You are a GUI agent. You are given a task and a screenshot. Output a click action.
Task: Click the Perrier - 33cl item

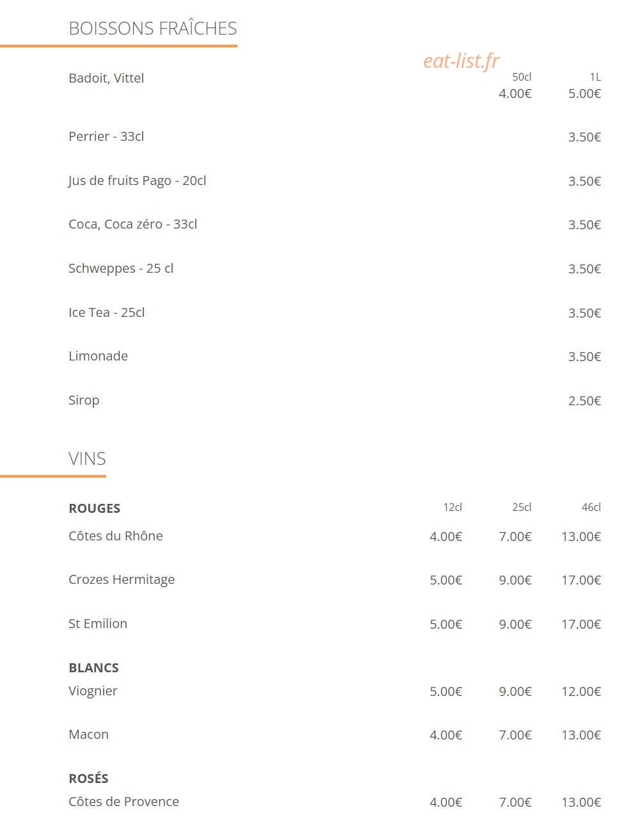(x=106, y=136)
